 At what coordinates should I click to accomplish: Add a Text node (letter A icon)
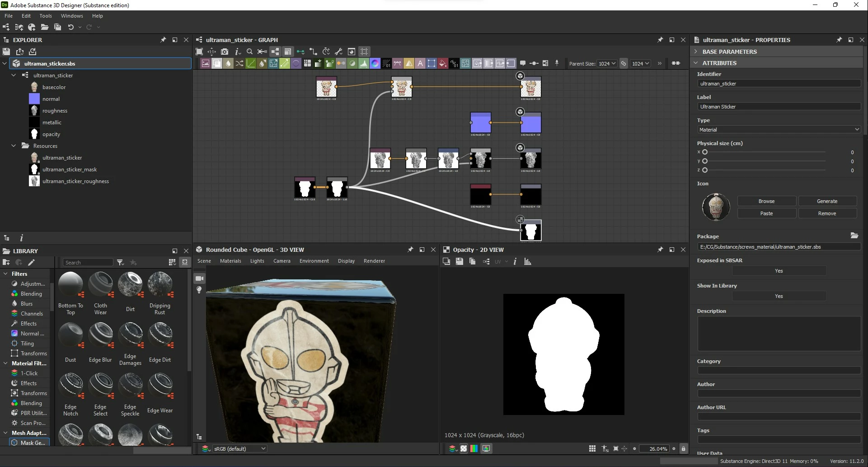420,63
